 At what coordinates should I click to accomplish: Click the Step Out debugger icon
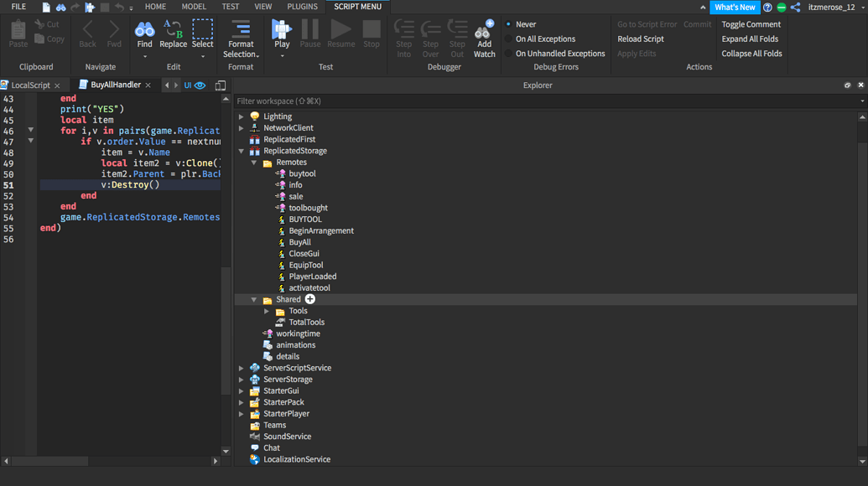click(457, 29)
